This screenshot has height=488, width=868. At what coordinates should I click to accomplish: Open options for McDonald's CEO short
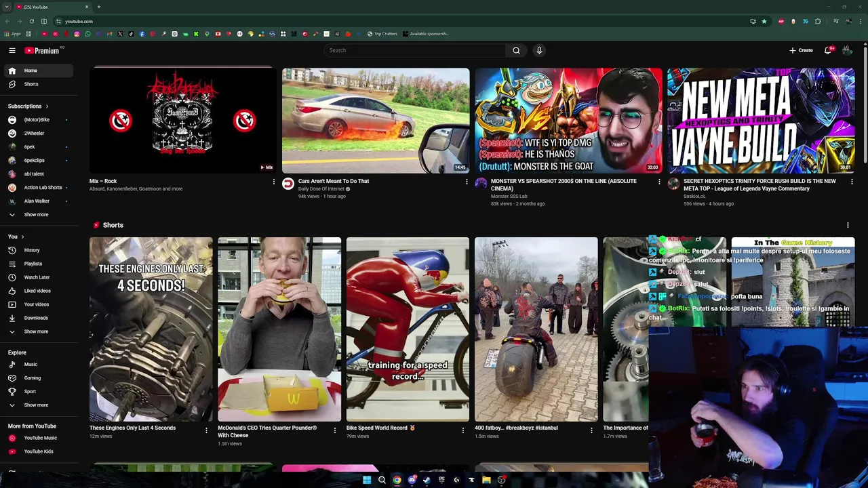click(x=334, y=430)
